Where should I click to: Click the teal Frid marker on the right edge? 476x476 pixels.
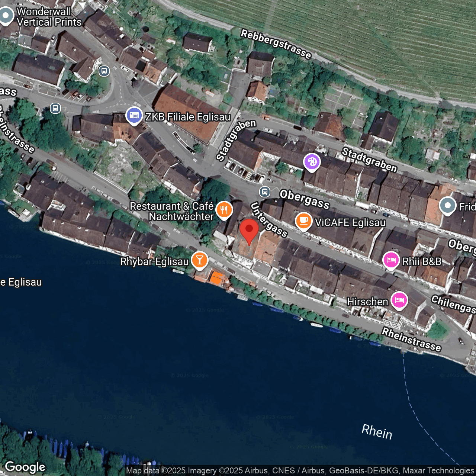pos(448,206)
